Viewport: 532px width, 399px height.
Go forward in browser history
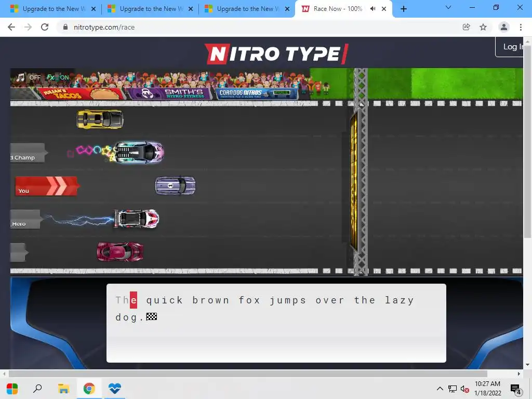[28, 27]
